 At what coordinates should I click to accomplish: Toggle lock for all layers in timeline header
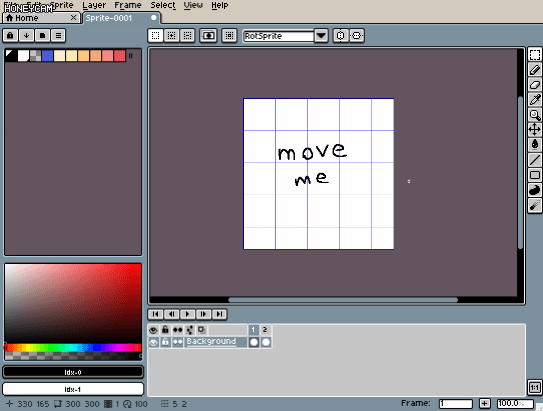point(165,330)
